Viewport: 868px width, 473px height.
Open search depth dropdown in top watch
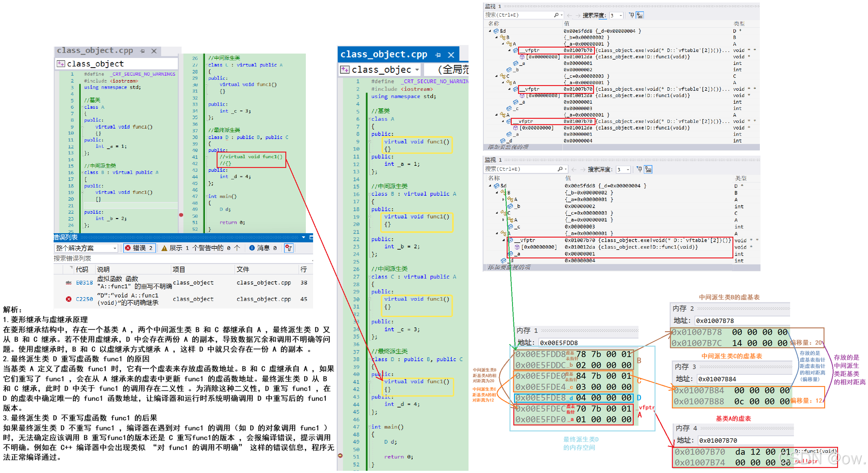[621, 15]
